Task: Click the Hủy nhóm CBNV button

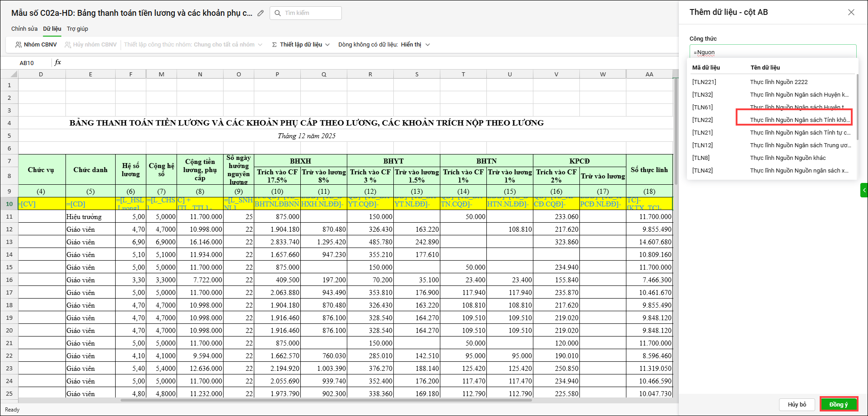Action: click(x=91, y=45)
